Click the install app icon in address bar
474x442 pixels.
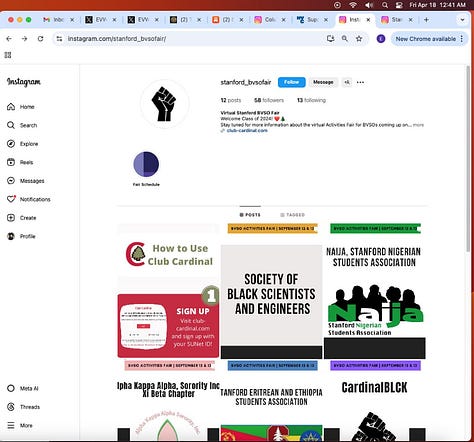330,39
